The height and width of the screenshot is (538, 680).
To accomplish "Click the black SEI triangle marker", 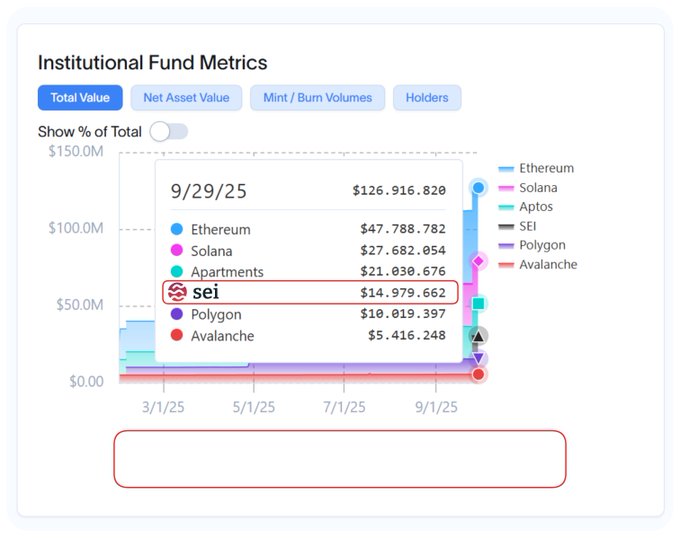I will click(x=478, y=336).
